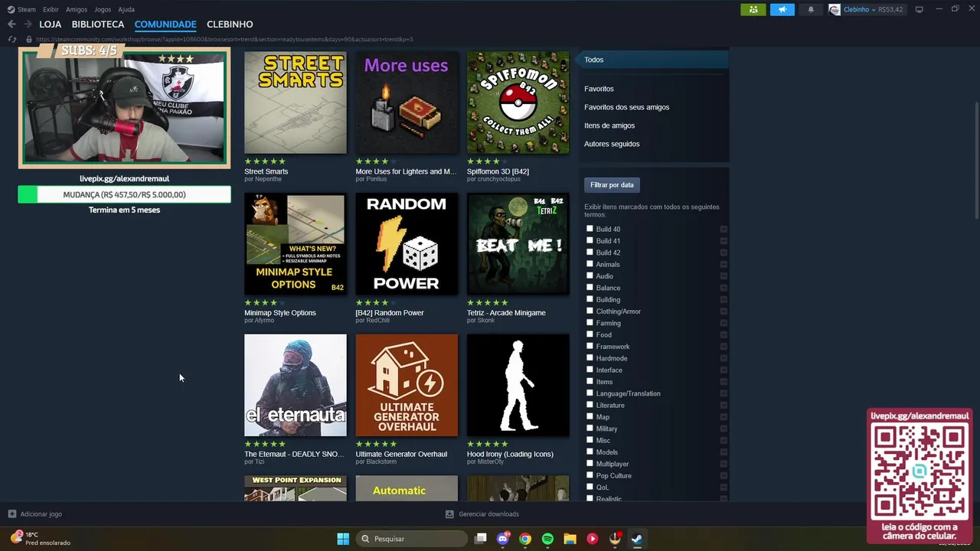The image size is (980, 551).
Task: Show Itens de amigos
Action: pos(609,126)
